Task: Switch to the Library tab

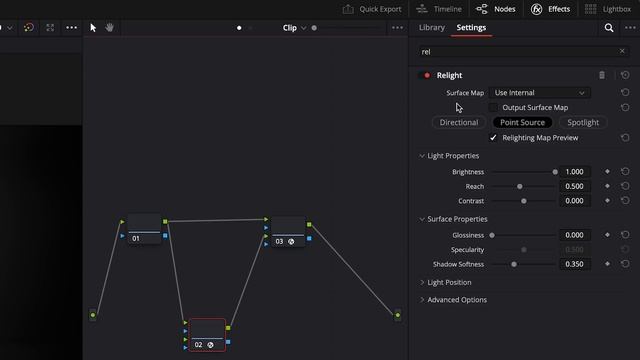Action: coord(431,27)
